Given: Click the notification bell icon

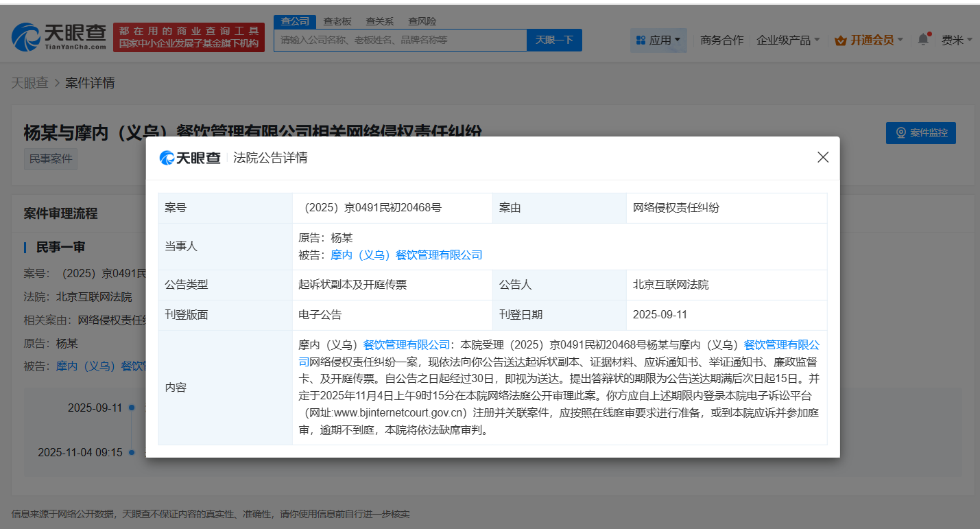Looking at the screenshot, I should pyautogui.click(x=923, y=40).
